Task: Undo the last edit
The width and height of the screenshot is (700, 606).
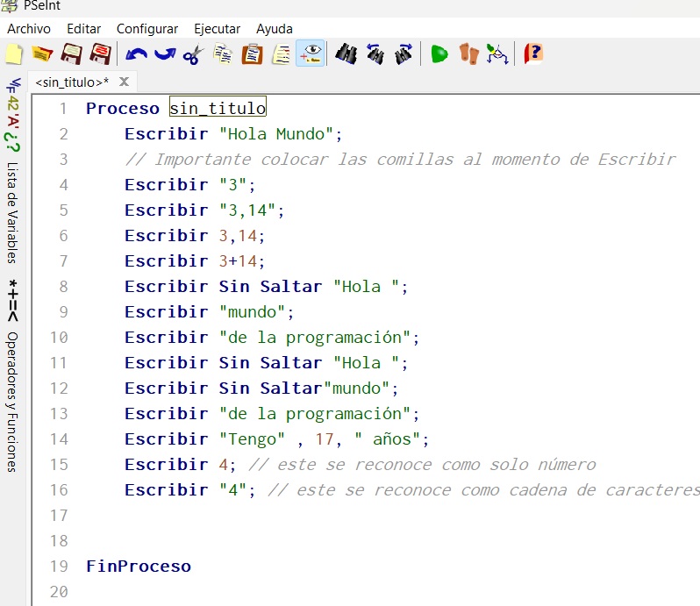Action: (x=136, y=54)
